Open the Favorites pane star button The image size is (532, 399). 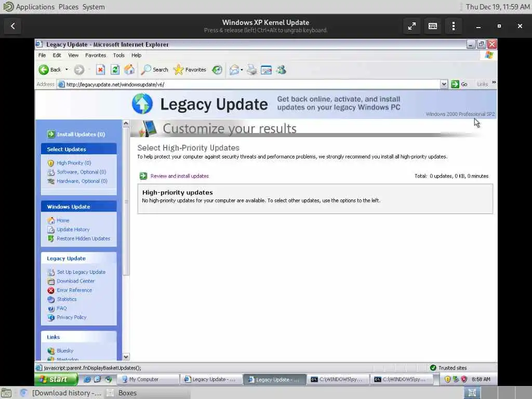[190, 70]
